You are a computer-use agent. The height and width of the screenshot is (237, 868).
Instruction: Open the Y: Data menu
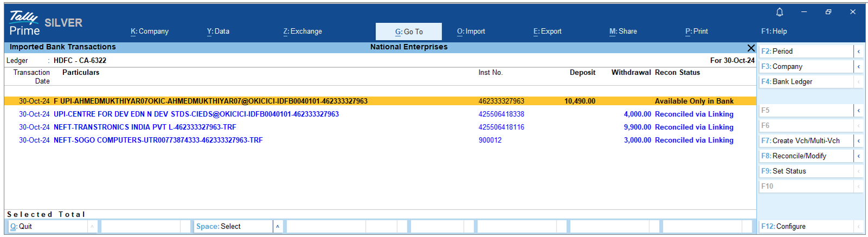coord(218,31)
